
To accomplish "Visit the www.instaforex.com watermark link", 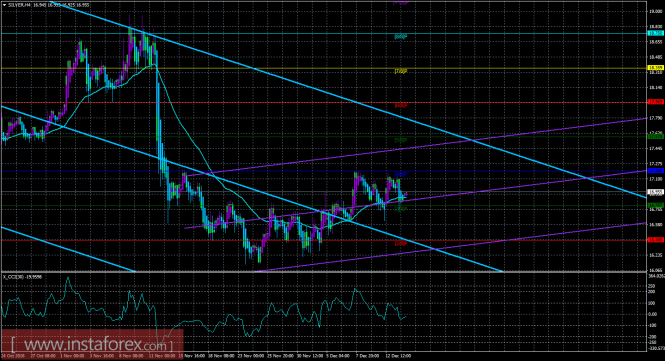I will point(90,344).
